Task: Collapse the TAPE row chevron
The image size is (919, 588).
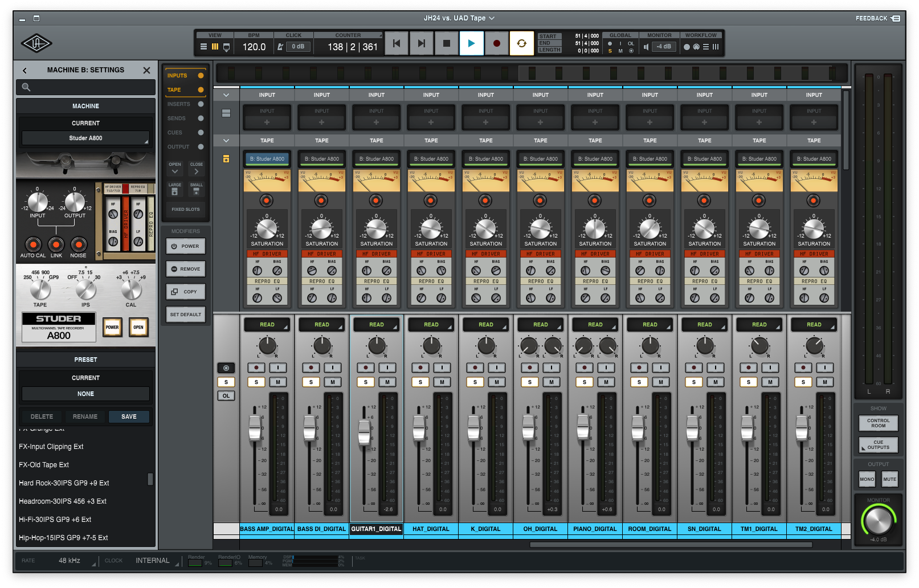Action: [x=226, y=141]
